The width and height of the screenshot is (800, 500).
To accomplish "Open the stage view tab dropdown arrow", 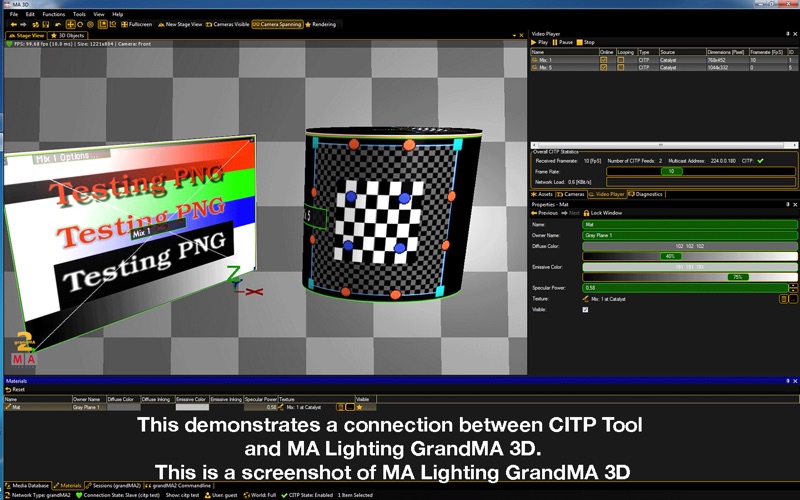I will 514,36.
